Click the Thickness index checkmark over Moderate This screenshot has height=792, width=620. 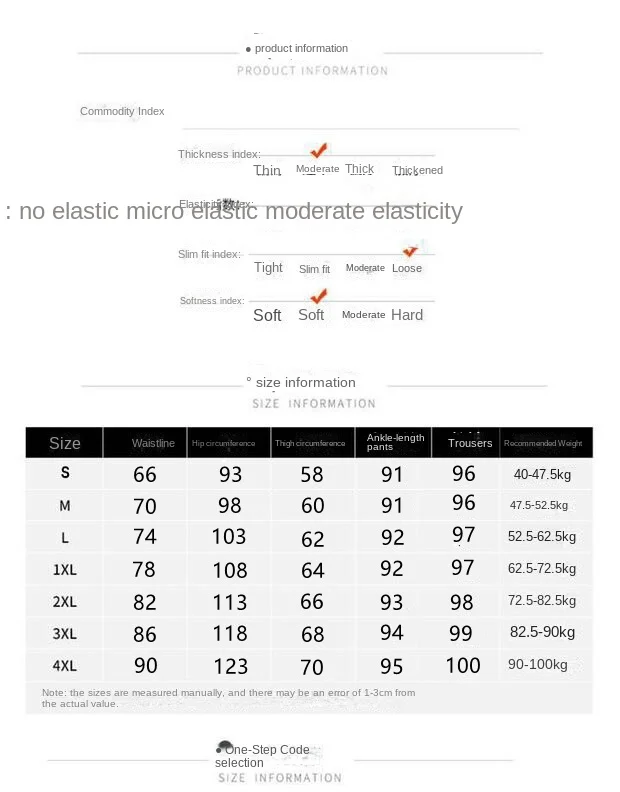click(x=318, y=150)
